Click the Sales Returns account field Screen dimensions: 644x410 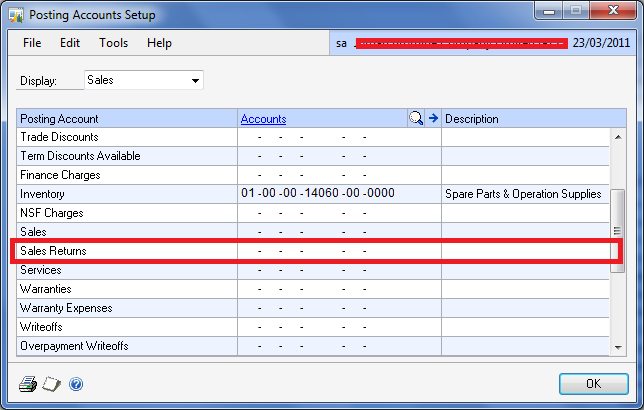[339, 251]
